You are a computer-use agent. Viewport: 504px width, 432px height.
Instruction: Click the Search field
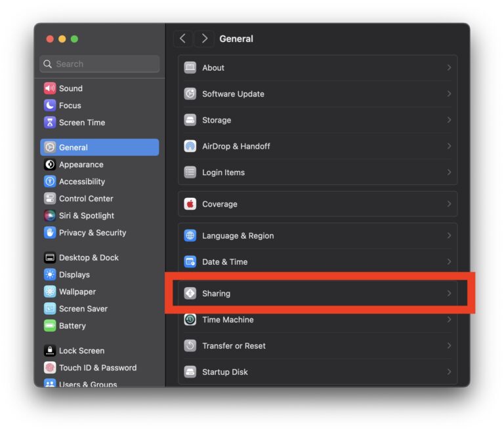click(x=100, y=64)
